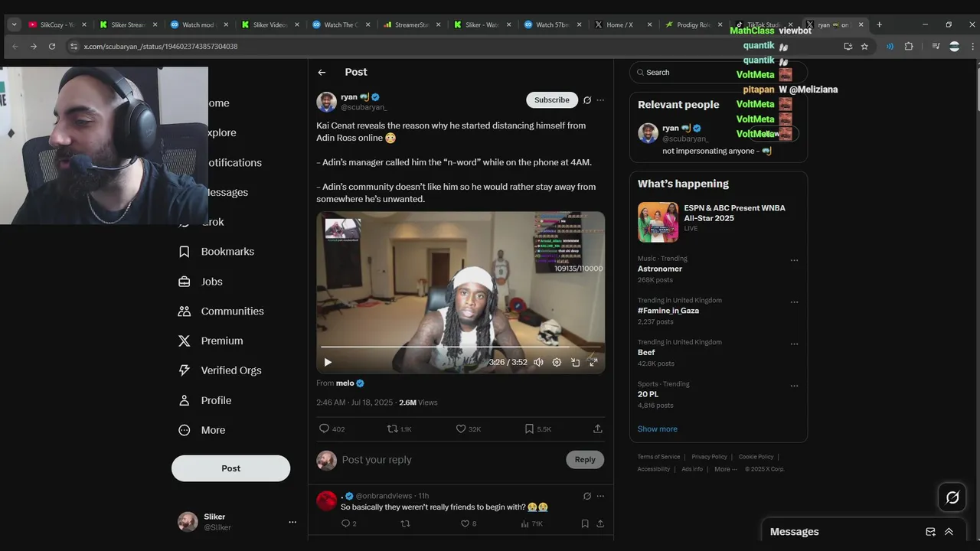Repost the post with 1.1K reposts
Screen dimensions: 980x551
point(399,429)
